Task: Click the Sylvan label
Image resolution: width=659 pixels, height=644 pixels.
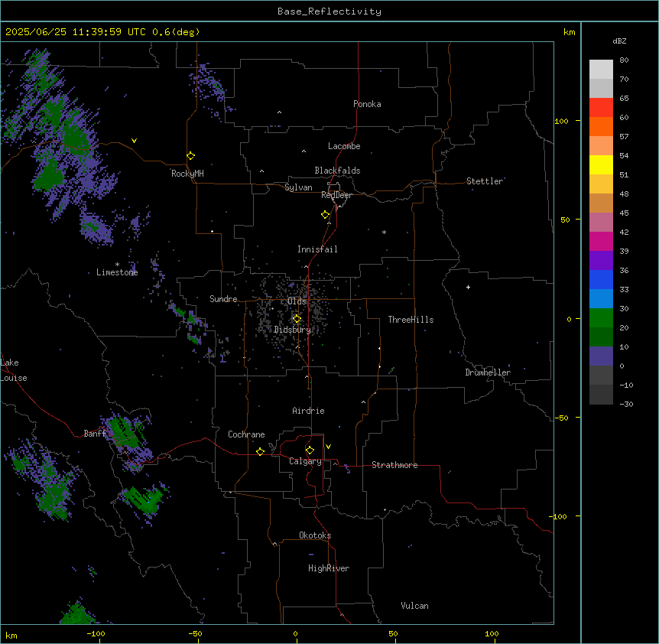Action: [x=298, y=187]
